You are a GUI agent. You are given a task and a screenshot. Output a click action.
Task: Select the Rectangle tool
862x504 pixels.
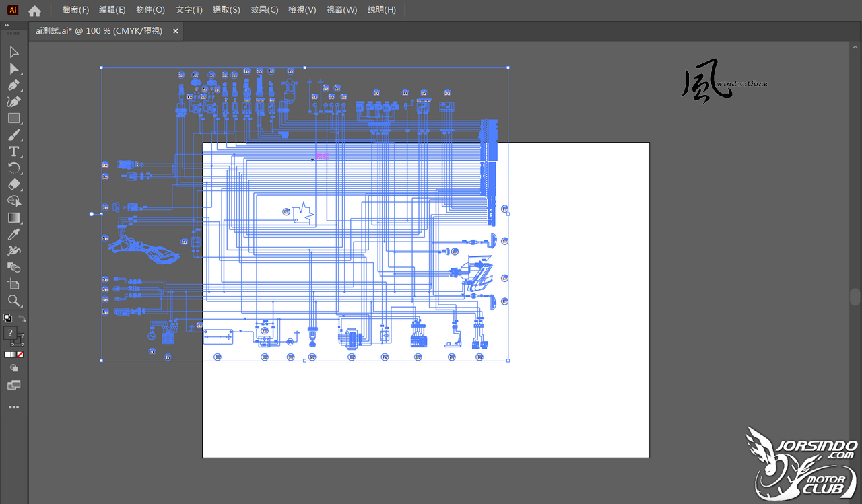13,118
